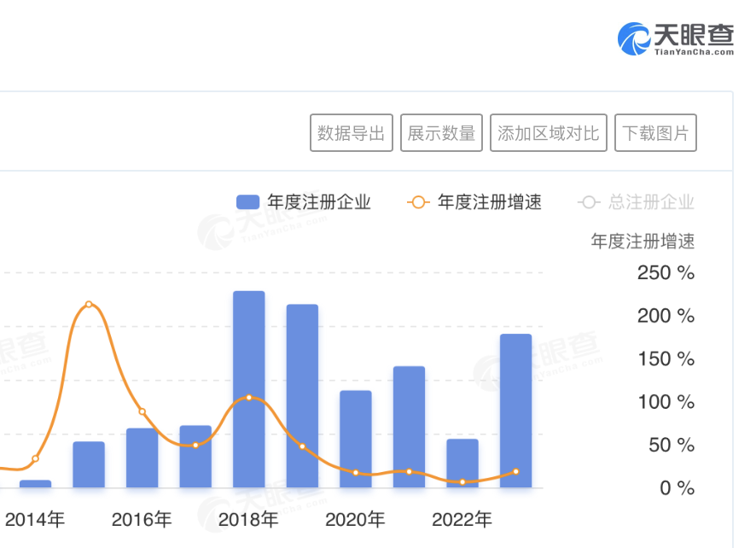Select the 2020 blue bar
756x548 pixels.
pyautogui.click(x=356, y=439)
